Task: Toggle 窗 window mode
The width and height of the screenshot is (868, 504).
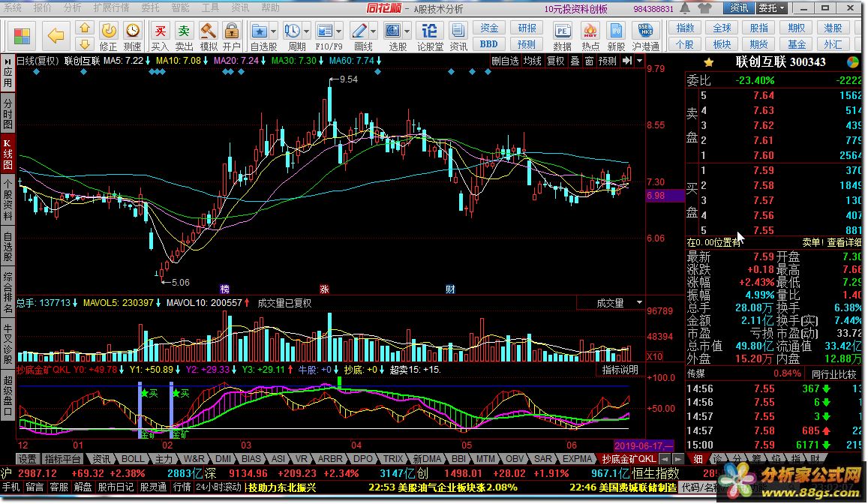Action: point(589,61)
